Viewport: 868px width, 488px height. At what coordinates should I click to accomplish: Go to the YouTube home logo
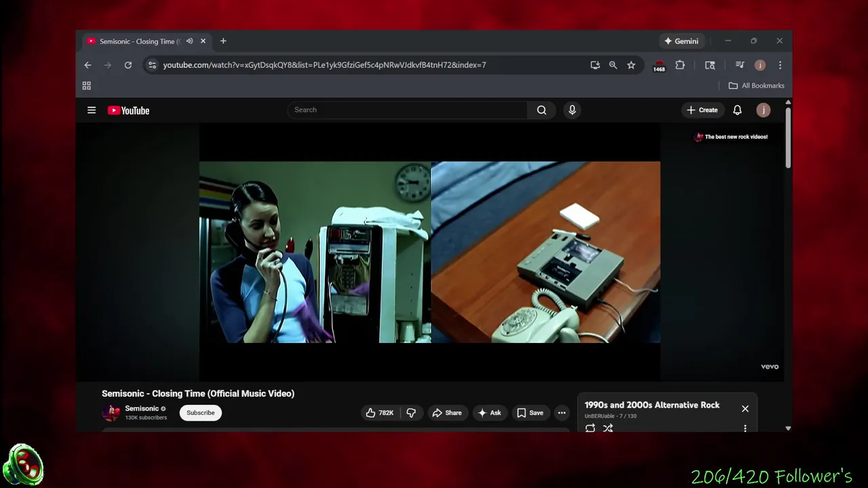tap(128, 110)
